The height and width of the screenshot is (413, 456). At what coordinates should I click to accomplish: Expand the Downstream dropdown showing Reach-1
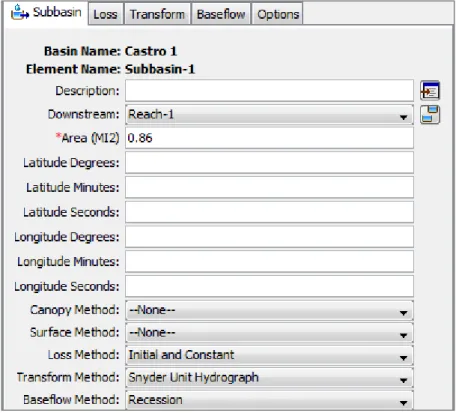pos(269,115)
